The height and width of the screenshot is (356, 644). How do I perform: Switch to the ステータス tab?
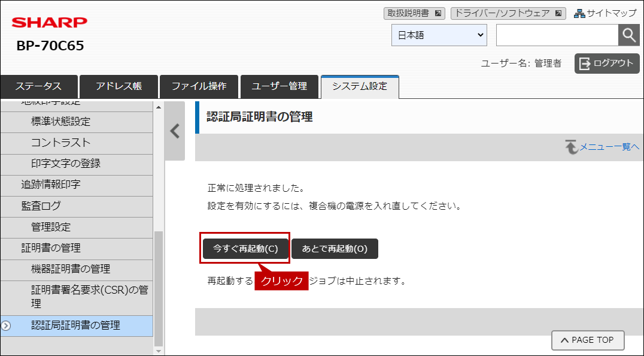coord(39,87)
